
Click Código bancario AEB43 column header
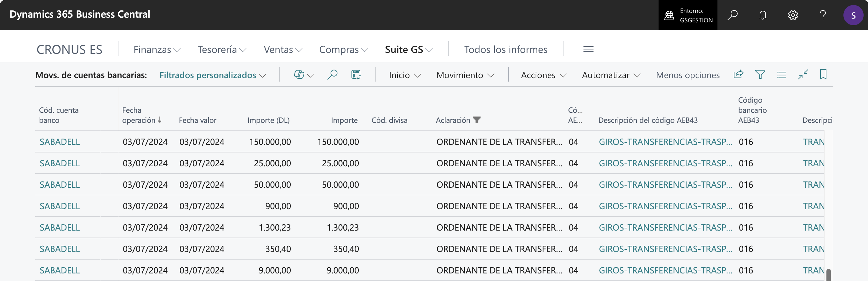(752, 110)
